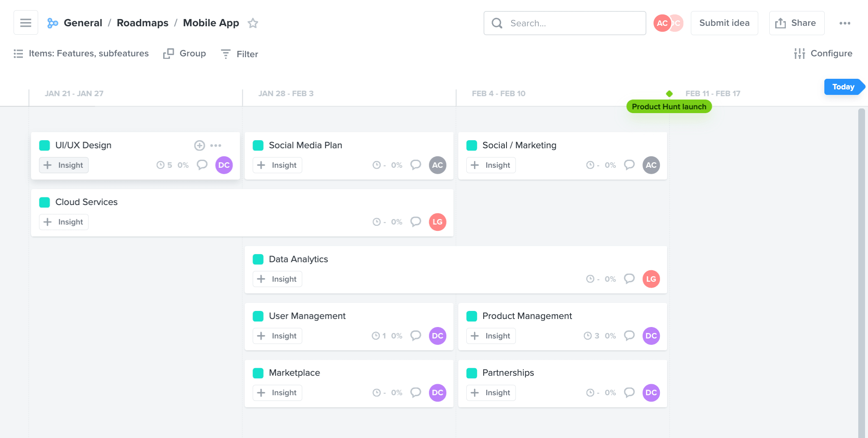The width and height of the screenshot is (868, 438).
Task: Open comments on Social Media Plan card
Action: click(x=416, y=165)
